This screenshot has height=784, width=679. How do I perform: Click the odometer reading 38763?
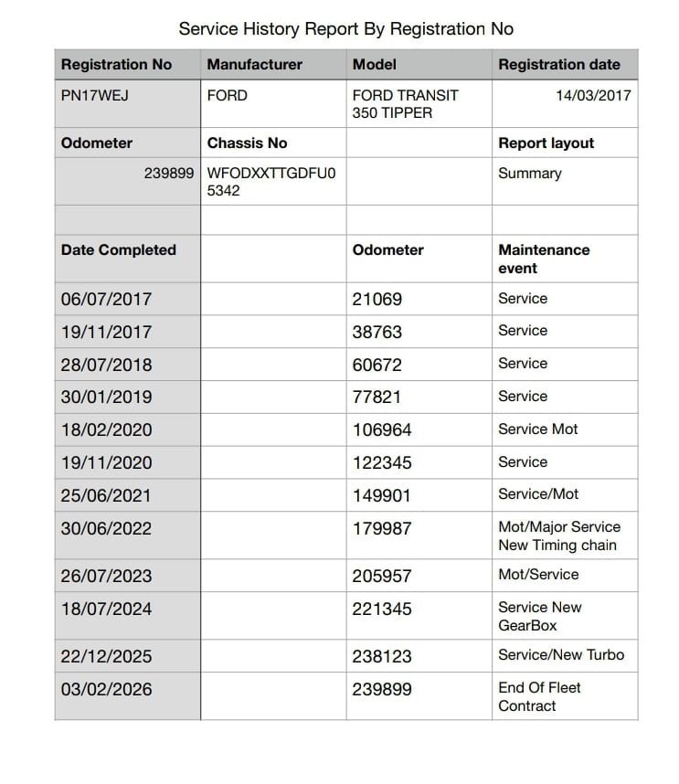377,332
